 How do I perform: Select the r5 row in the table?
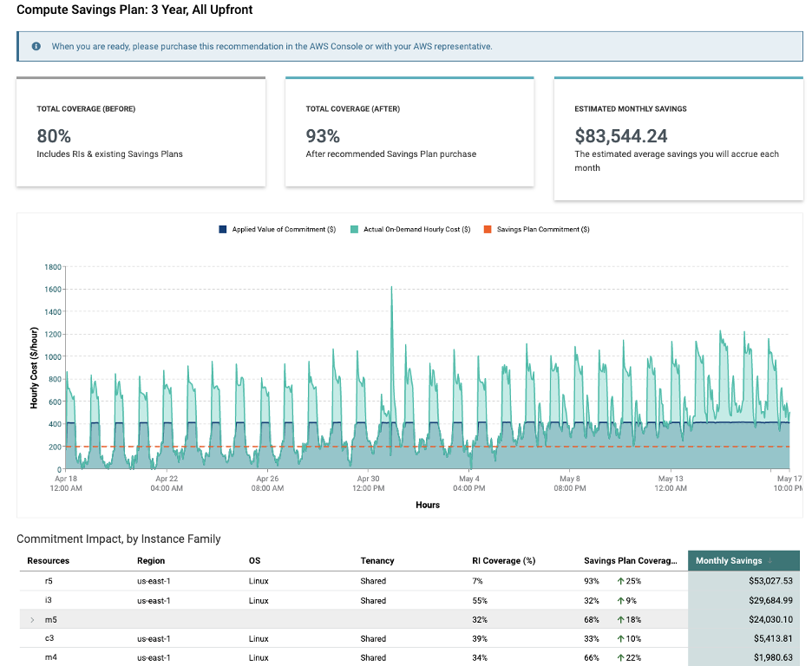(409, 581)
